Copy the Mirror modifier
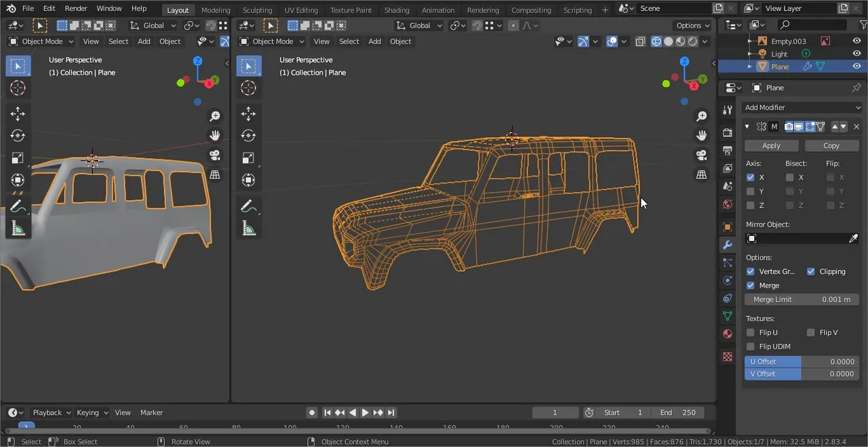The image size is (868, 447). click(831, 146)
